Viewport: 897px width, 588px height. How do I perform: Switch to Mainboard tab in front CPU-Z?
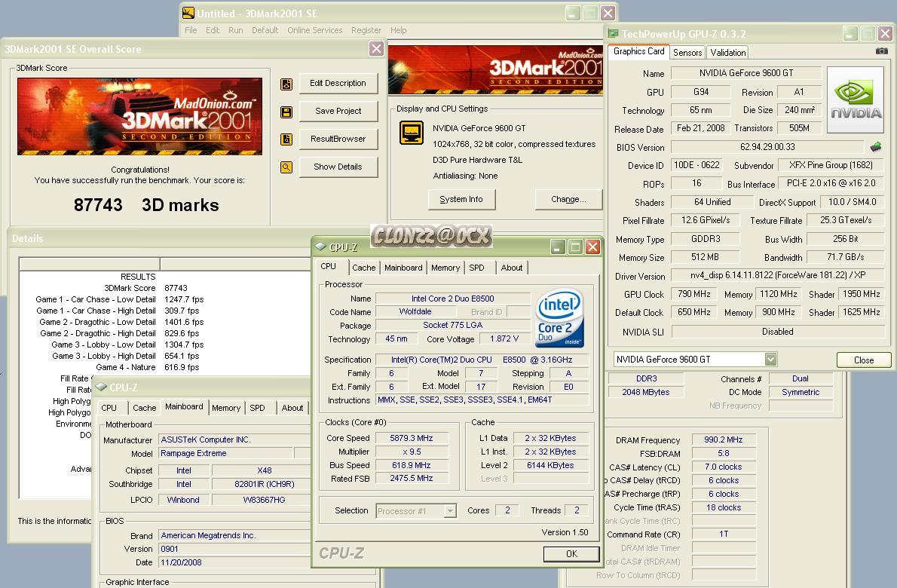pyautogui.click(x=403, y=268)
